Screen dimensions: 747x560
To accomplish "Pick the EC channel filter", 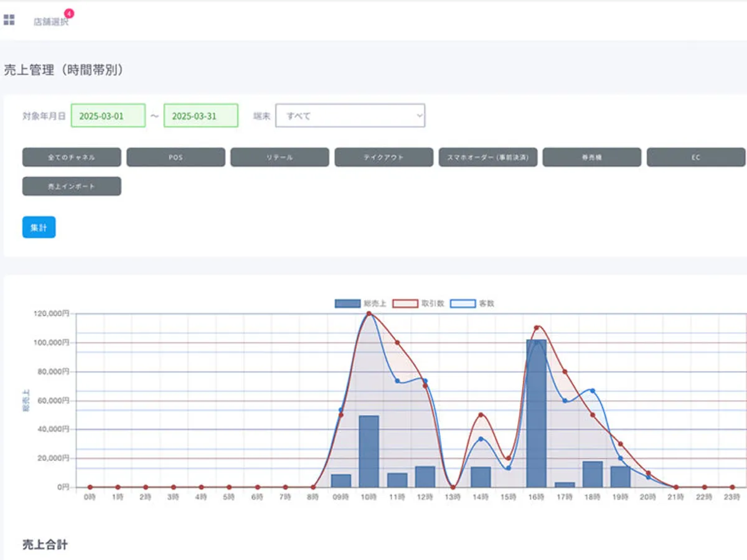I will click(x=695, y=157).
